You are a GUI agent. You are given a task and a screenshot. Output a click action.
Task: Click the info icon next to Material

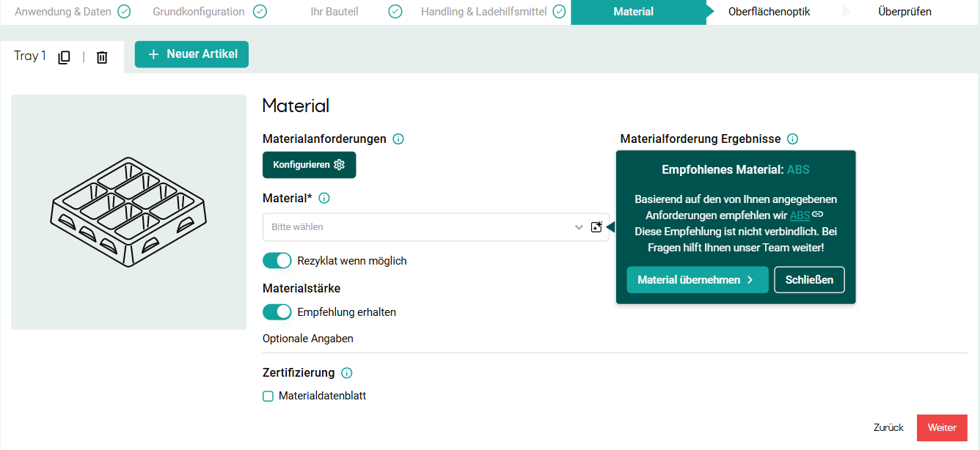pos(323,198)
